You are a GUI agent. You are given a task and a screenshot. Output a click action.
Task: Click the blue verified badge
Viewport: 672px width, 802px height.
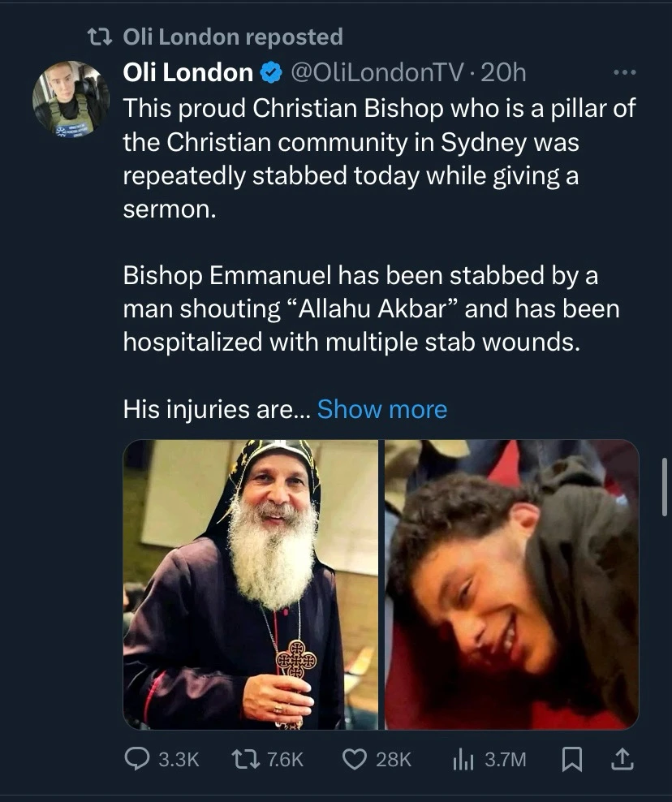(x=272, y=72)
